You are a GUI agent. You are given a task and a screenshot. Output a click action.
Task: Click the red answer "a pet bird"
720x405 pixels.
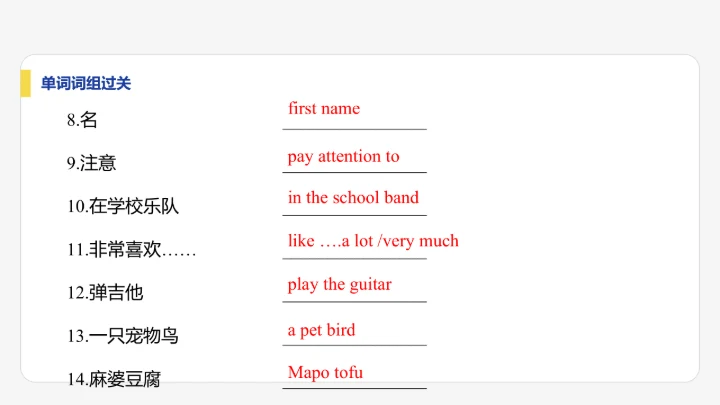[x=321, y=330]
